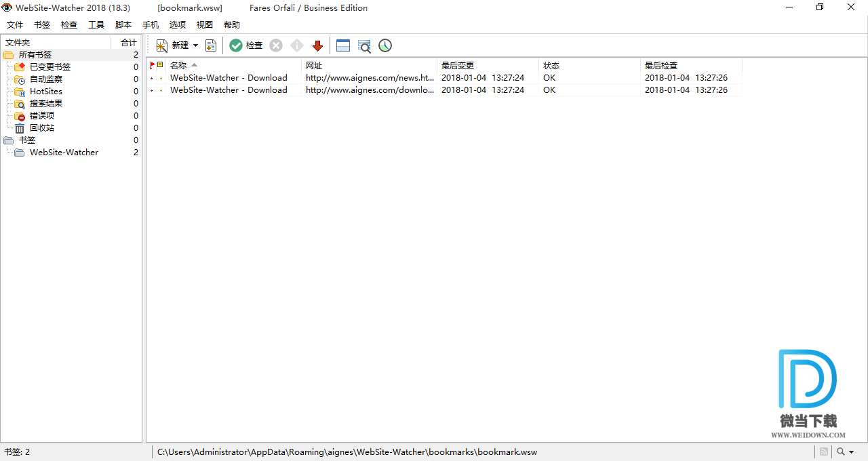The height and width of the screenshot is (461, 868).
Task: Click the new bookmark wizard icon
Action: click(162, 45)
